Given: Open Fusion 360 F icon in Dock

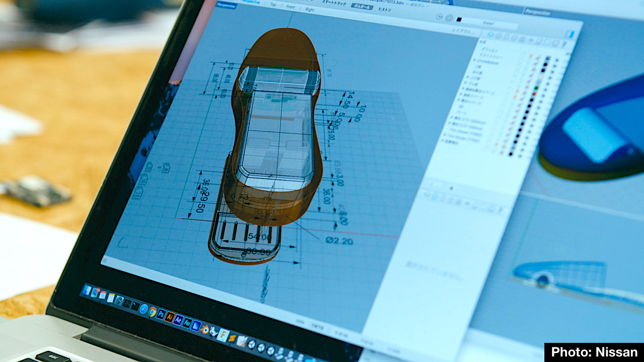Looking at the screenshot, I should click(x=223, y=335).
